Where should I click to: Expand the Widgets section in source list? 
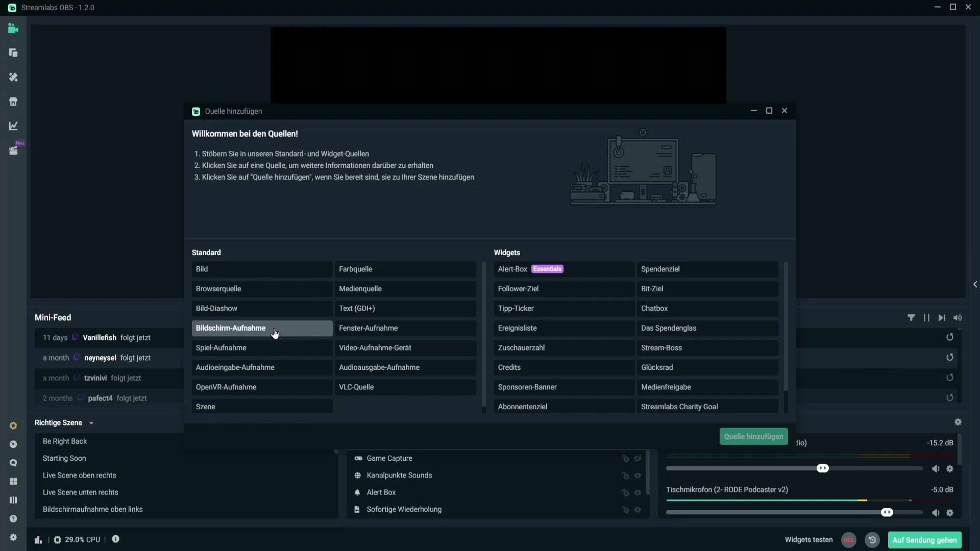point(507,253)
